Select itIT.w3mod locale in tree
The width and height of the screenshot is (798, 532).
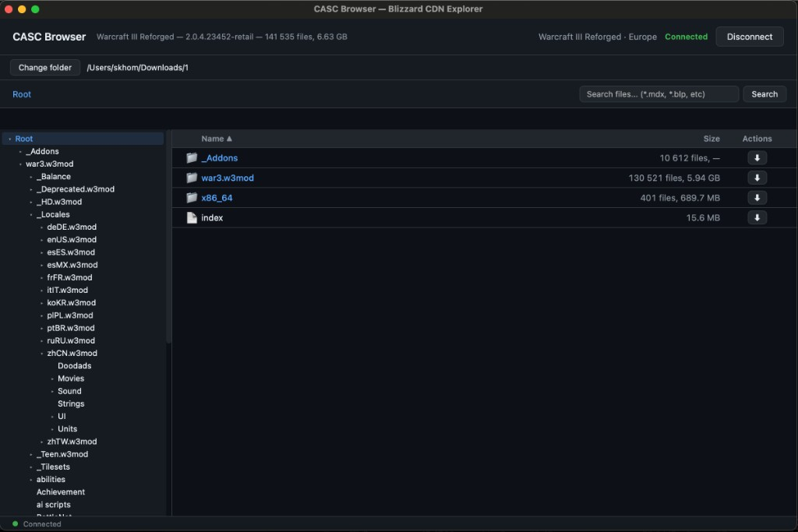click(67, 290)
